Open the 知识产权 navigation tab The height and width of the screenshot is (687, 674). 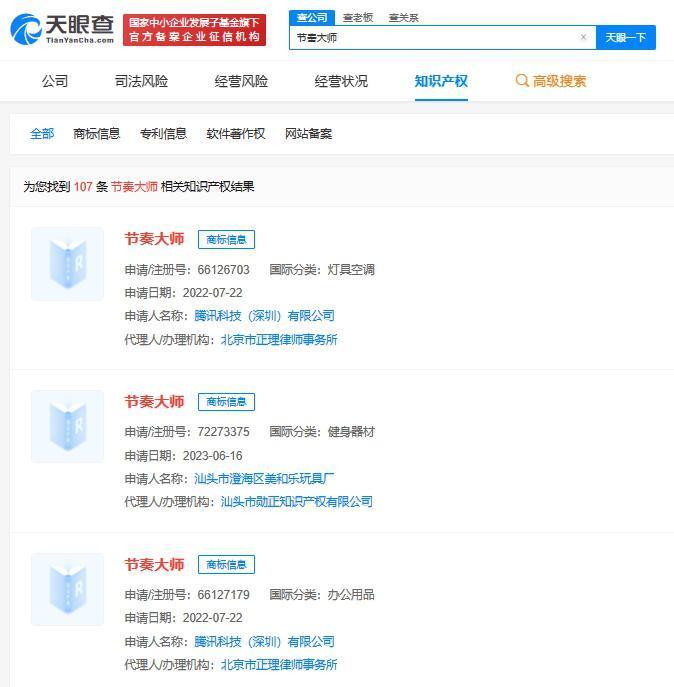coord(441,81)
